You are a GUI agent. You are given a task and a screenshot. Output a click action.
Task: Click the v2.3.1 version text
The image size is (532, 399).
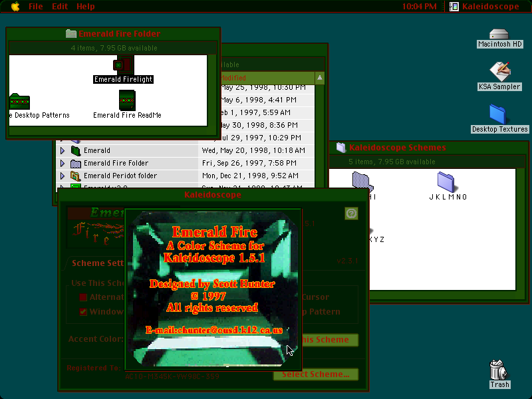347,261
